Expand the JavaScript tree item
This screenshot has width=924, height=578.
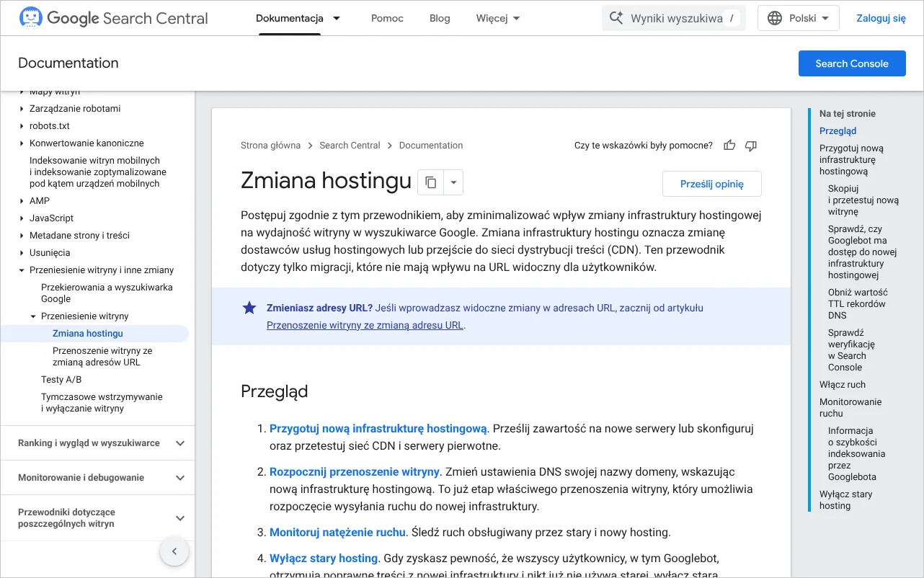click(22, 218)
